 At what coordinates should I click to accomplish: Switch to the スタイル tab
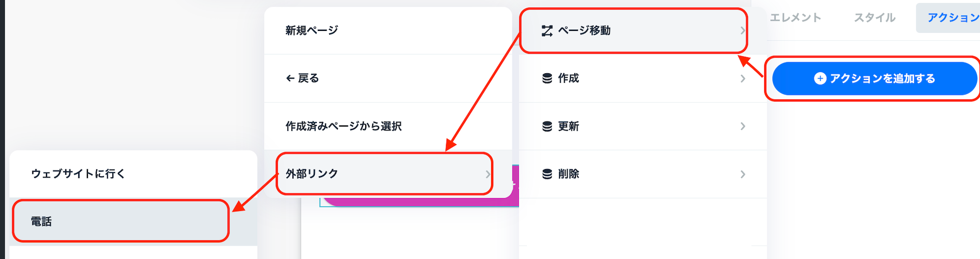[875, 18]
